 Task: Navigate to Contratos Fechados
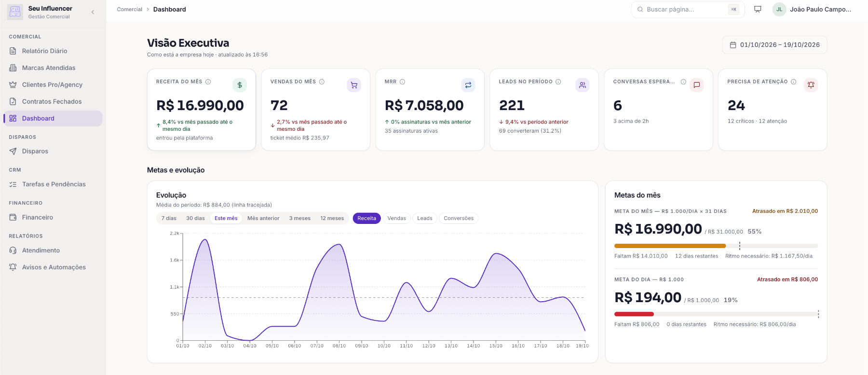coord(53,101)
